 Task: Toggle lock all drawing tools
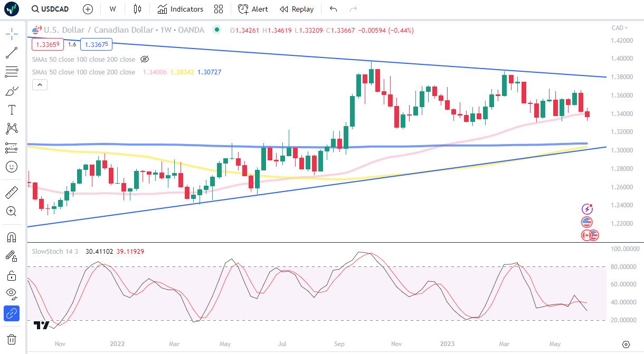(x=12, y=275)
